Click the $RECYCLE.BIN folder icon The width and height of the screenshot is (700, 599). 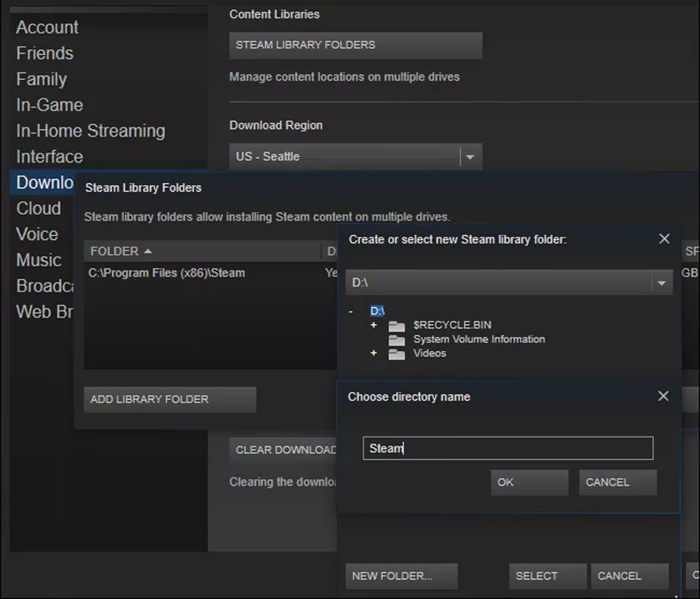click(397, 326)
